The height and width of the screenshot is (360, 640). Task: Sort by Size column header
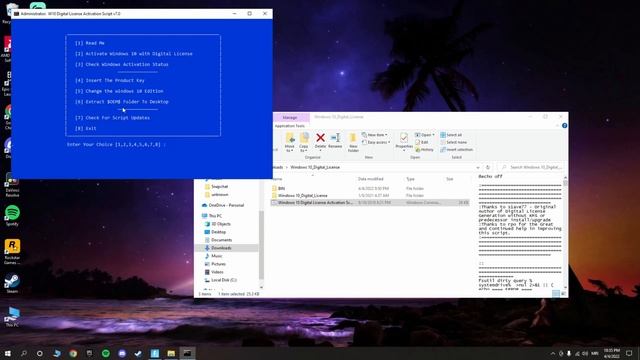pyautogui.click(x=449, y=179)
